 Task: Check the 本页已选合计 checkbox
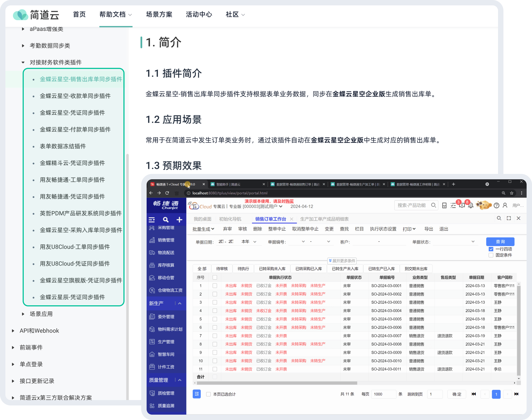pyautogui.click(x=208, y=394)
